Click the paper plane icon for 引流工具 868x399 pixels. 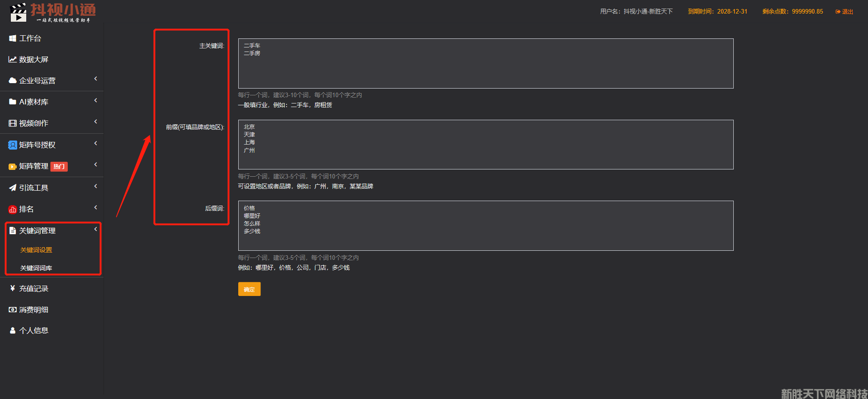[13, 188]
